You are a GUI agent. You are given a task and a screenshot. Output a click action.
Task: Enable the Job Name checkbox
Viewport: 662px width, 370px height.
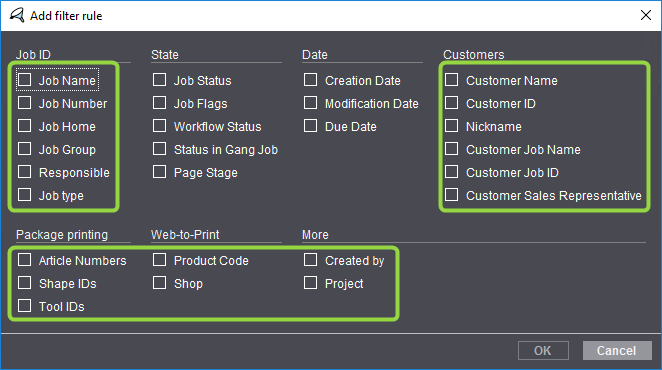click(x=24, y=80)
